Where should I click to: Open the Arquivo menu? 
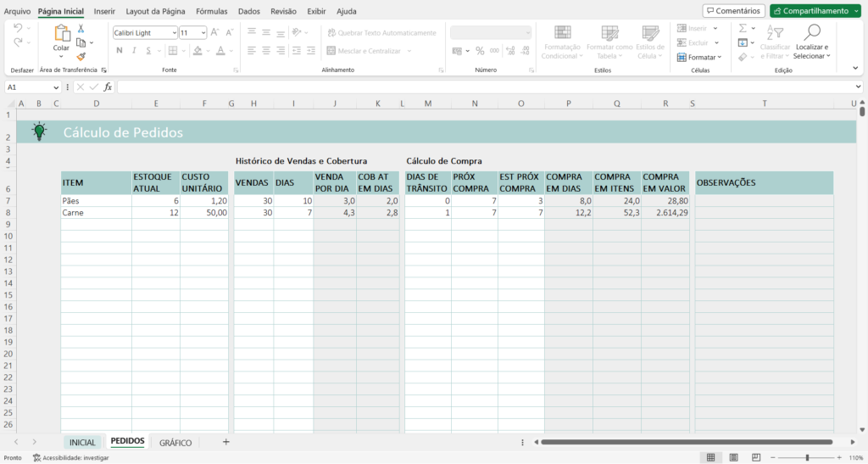click(17, 11)
